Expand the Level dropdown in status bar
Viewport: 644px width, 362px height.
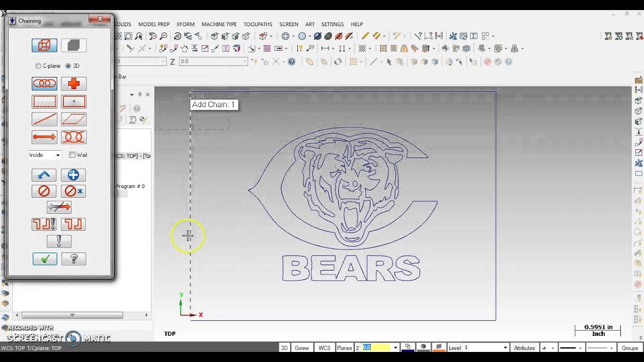505,348
